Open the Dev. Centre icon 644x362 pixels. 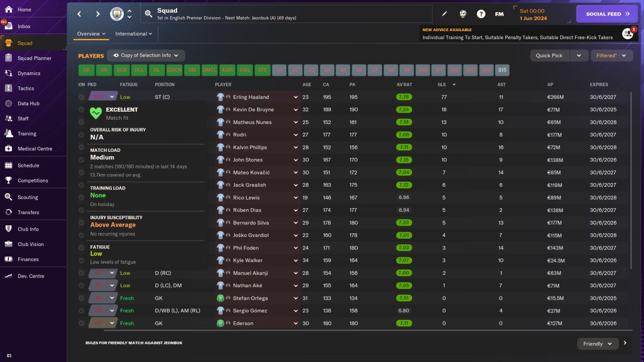9,276
